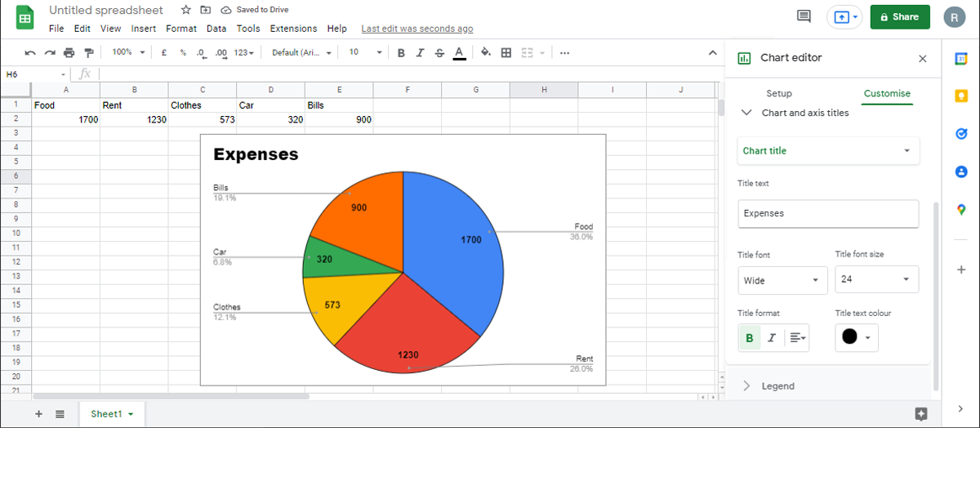
Task: Toggle italic in the toolbar
Action: 420,52
